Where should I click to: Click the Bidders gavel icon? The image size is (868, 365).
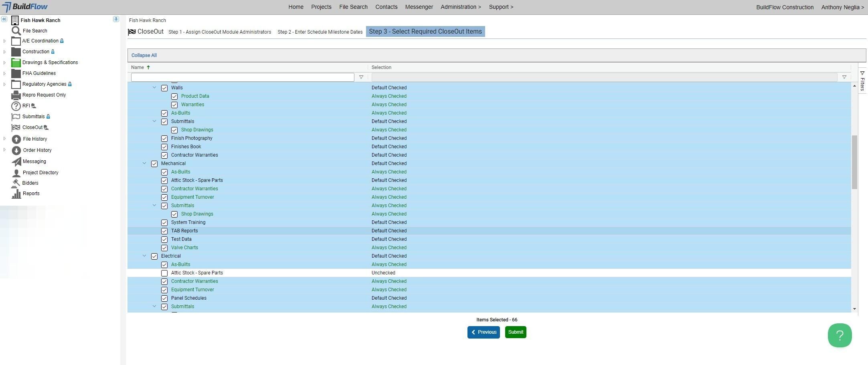[16, 183]
